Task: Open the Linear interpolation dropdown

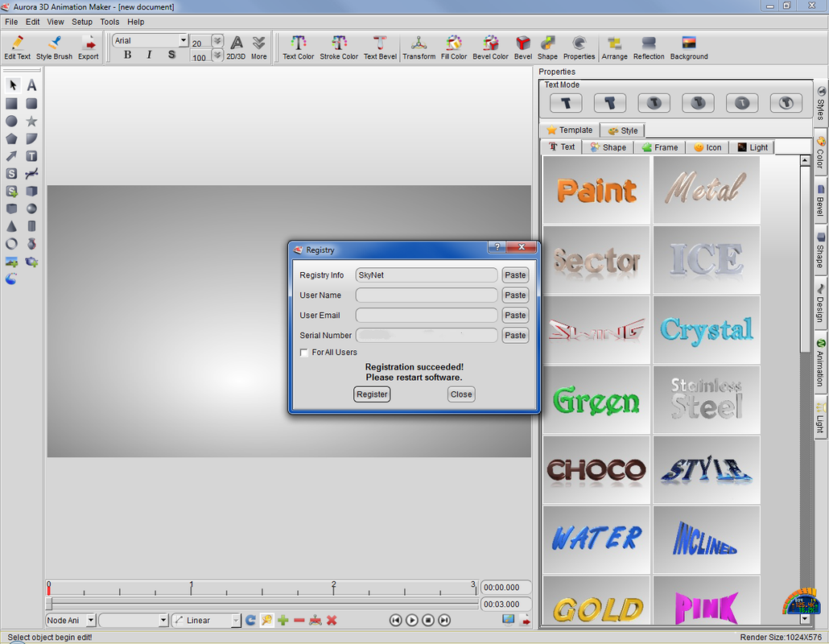Action: tap(236, 620)
